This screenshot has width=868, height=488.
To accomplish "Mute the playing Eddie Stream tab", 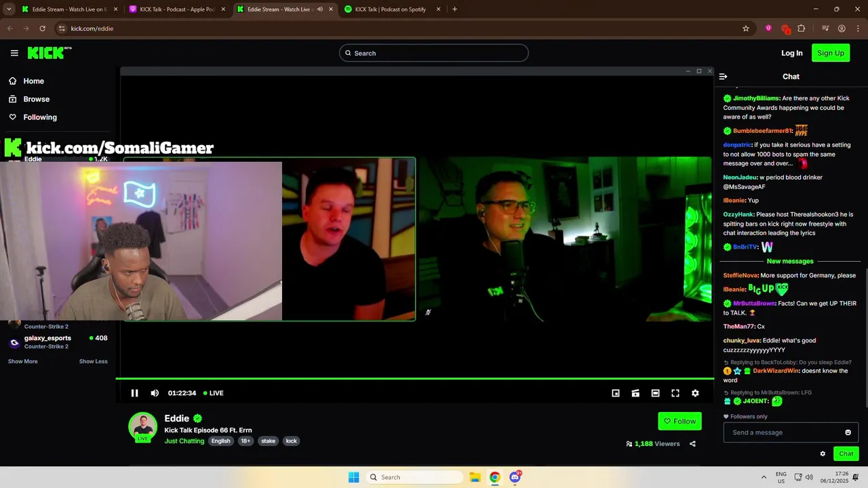I will point(320,9).
